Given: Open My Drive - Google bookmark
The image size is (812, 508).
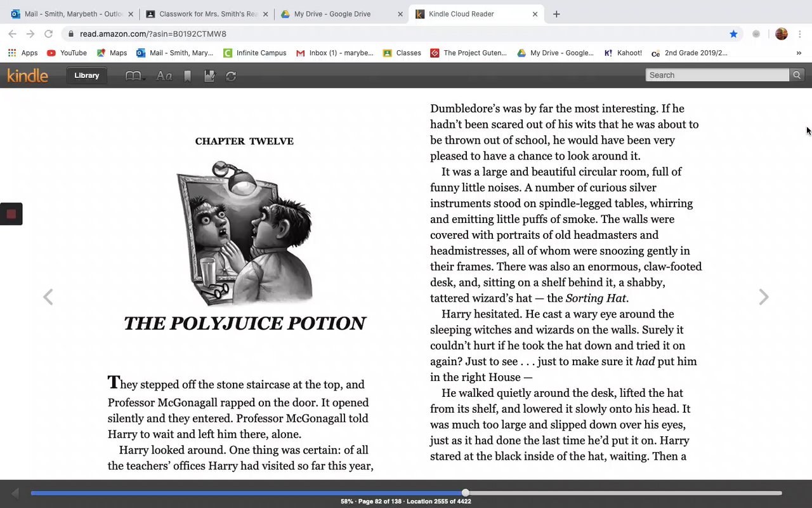Looking at the screenshot, I should [x=555, y=53].
